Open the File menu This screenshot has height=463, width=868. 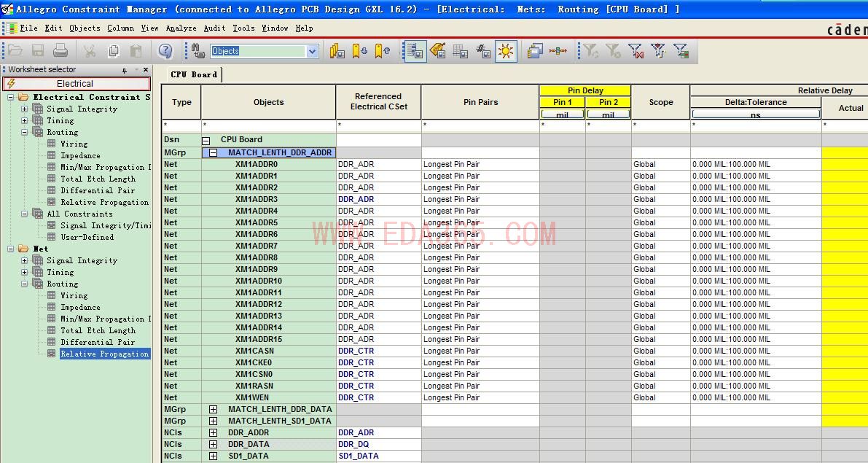pos(28,28)
